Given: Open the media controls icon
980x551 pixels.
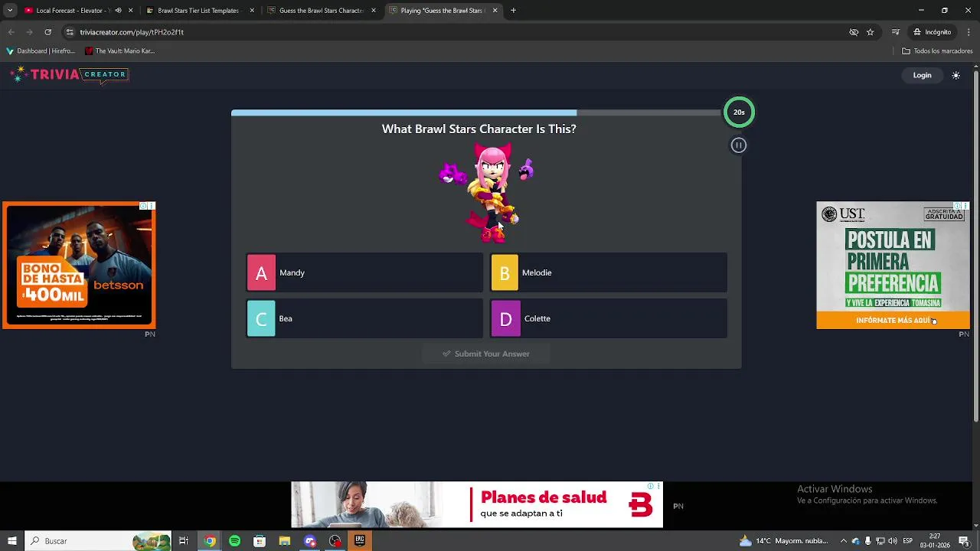Looking at the screenshot, I should [x=895, y=32].
